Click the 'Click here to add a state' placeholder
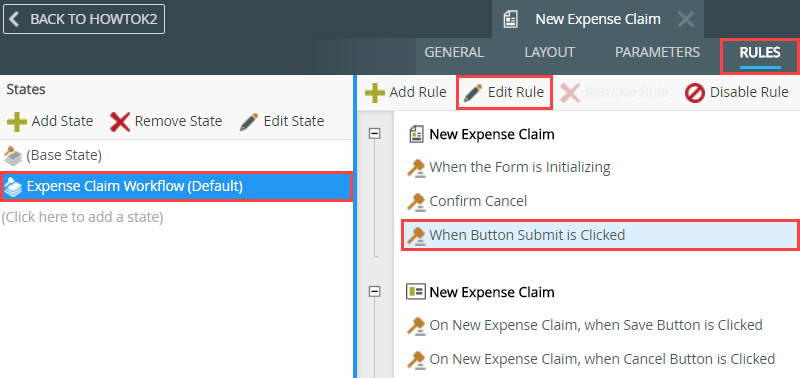Image resolution: width=800 pixels, height=378 pixels. 82,217
